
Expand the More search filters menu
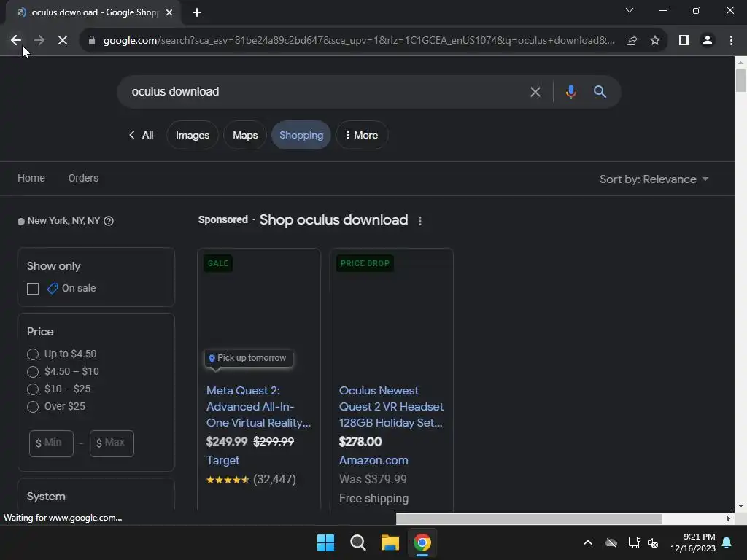coord(362,135)
